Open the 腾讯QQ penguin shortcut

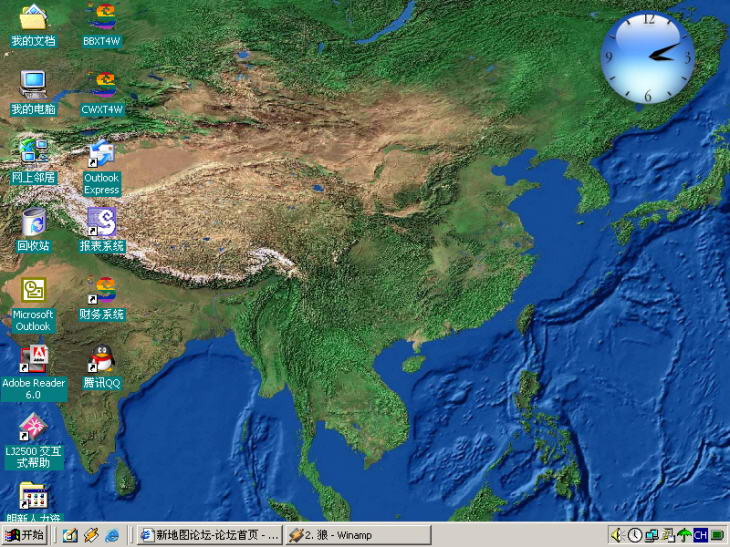(101, 359)
